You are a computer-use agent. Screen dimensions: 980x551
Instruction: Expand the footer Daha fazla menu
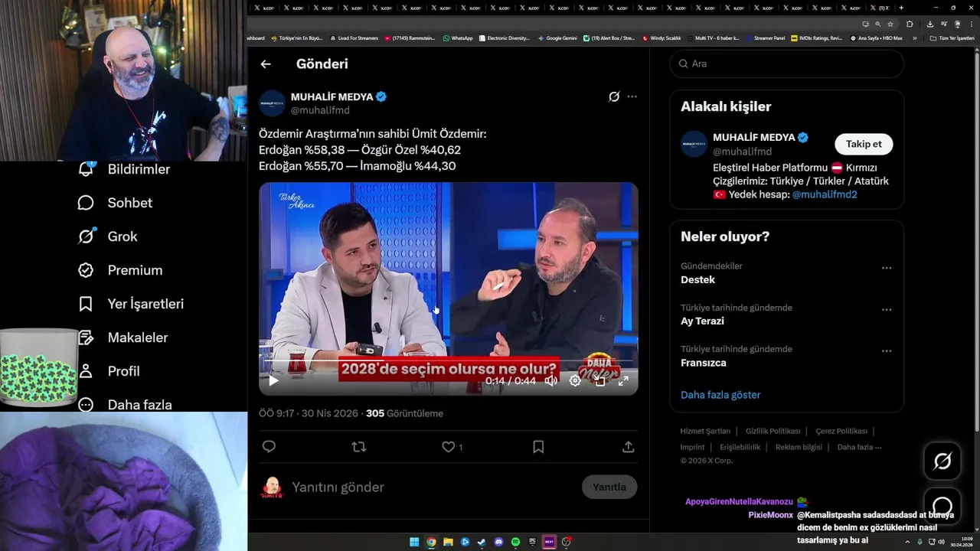(859, 447)
